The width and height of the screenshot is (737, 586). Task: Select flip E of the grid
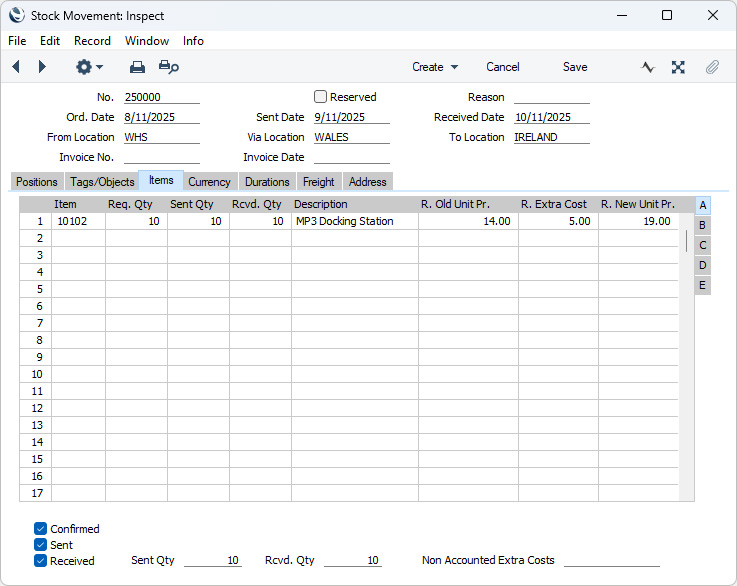[x=702, y=285]
